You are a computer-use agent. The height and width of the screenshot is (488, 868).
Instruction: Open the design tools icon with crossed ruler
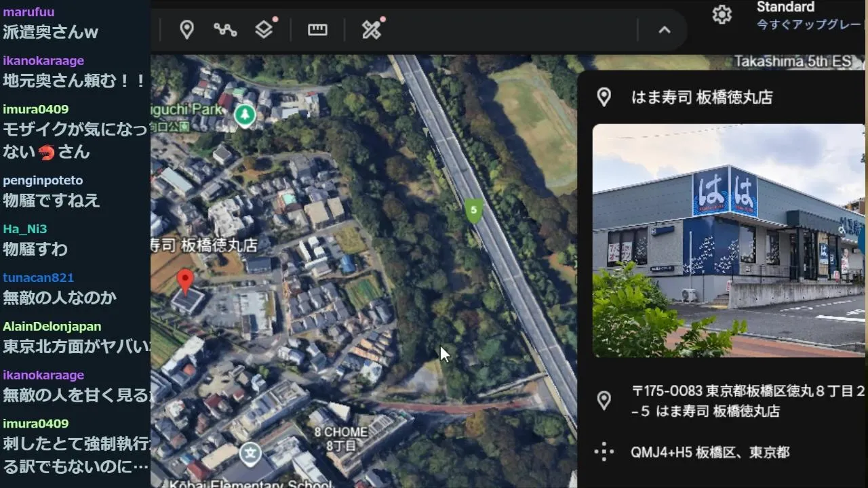[x=371, y=30]
